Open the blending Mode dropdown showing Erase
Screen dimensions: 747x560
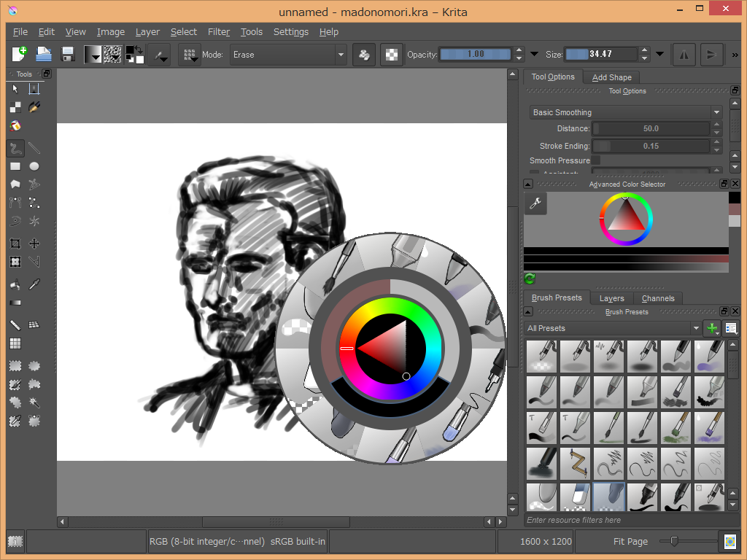point(288,55)
